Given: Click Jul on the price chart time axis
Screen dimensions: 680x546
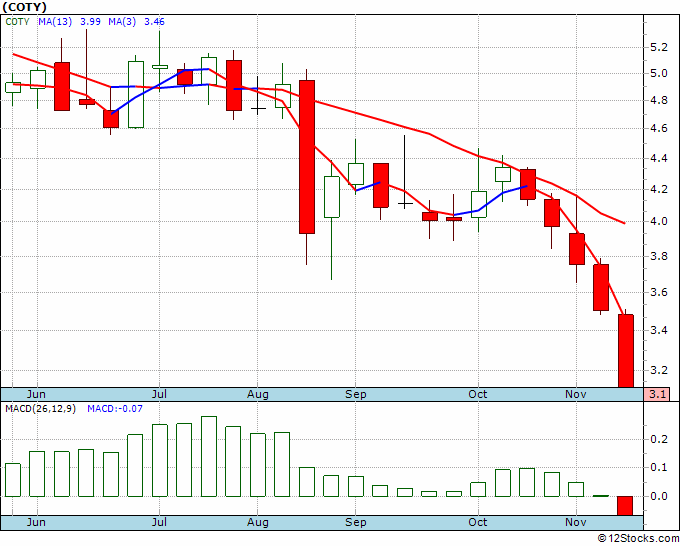Looking at the screenshot, I should (x=159, y=395).
